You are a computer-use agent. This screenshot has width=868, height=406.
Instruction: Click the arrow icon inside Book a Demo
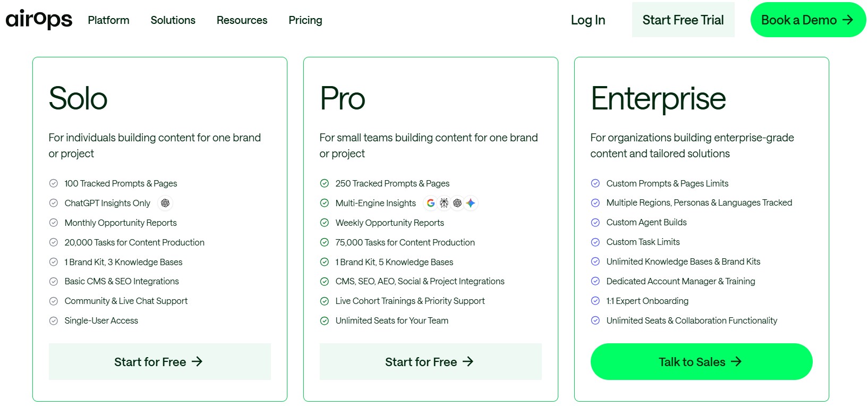point(848,19)
